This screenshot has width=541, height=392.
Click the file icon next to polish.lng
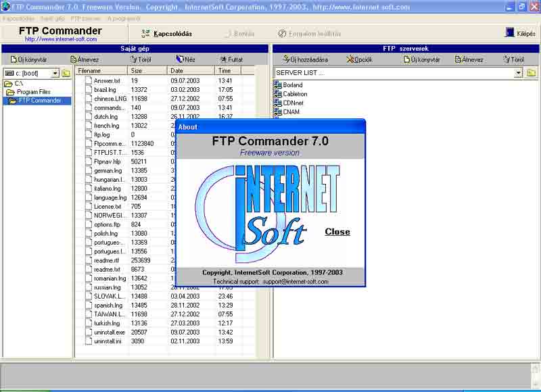tap(89, 233)
